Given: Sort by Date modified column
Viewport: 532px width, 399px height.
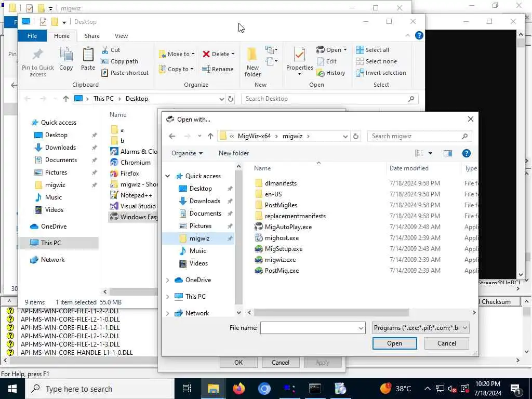Looking at the screenshot, I should (x=409, y=168).
